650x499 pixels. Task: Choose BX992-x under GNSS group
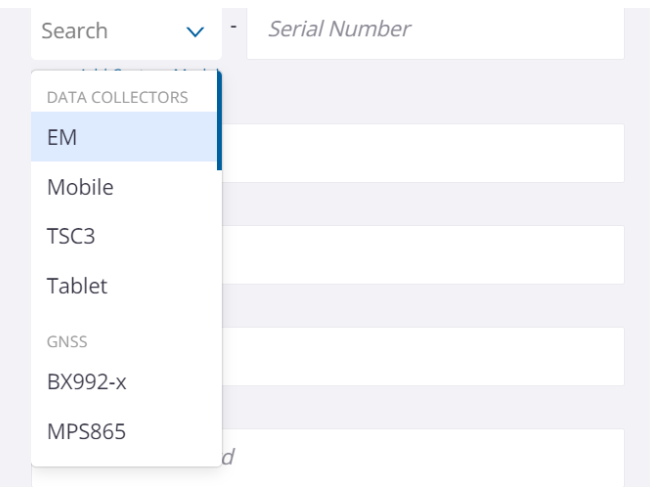(x=123, y=382)
